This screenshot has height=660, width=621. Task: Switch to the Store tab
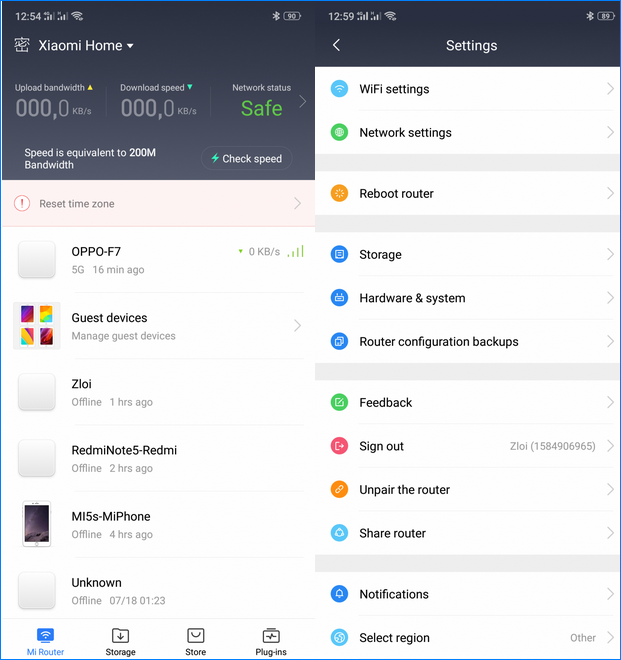point(195,642)
